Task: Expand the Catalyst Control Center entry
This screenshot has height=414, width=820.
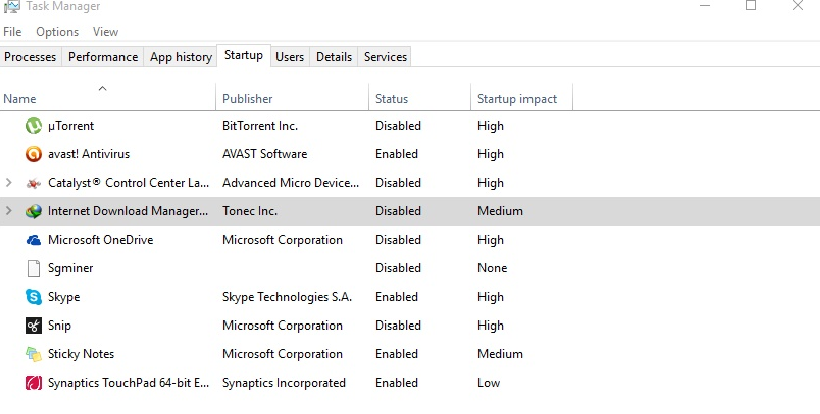Action: (8, 182)
